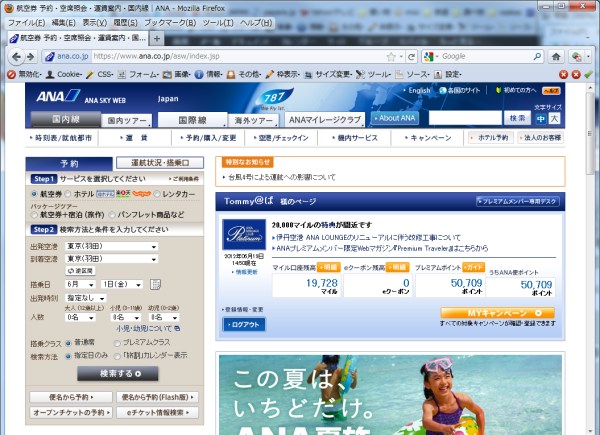Open new tab with plus button

click(x=157, y=38)
